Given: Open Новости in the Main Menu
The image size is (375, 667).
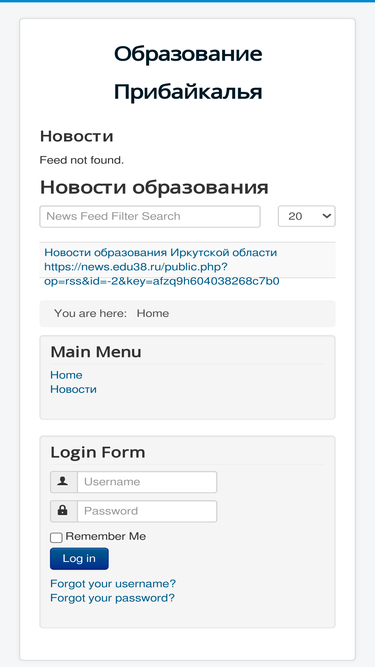Looking at the screenshot, I should [x=74, y=389].
